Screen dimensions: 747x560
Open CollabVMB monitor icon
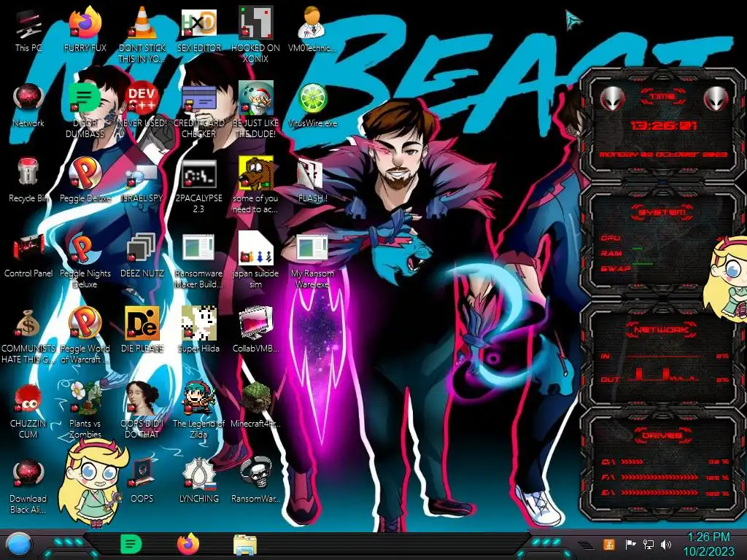pyautogui.click(x=255, y=323)
